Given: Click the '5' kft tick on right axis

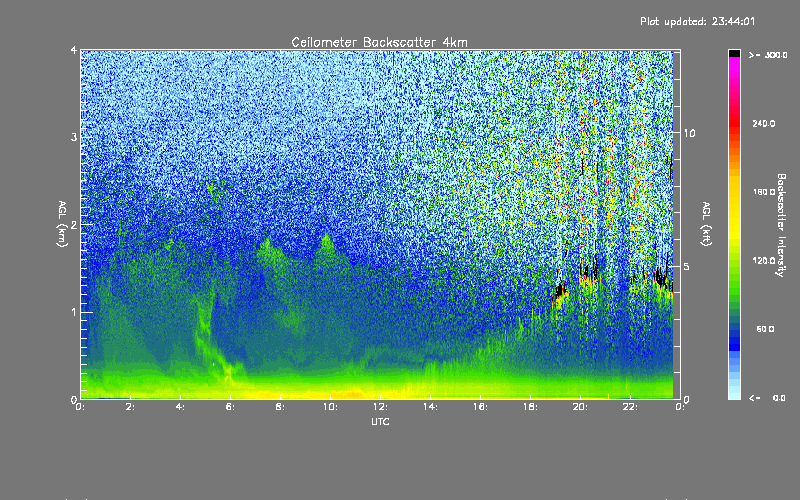Looking at the screenshot, I should 687,267.
